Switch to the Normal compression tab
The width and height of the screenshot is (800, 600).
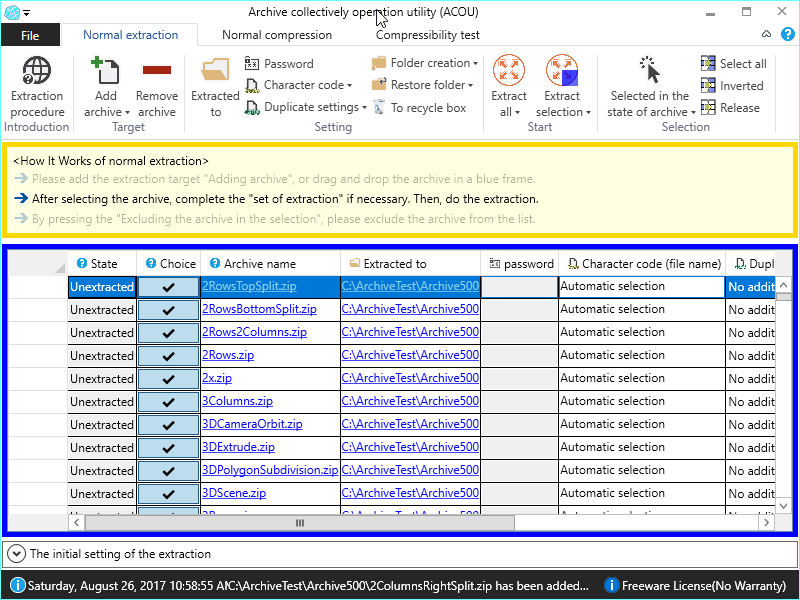pyautogui.click(x=277, y=35)
